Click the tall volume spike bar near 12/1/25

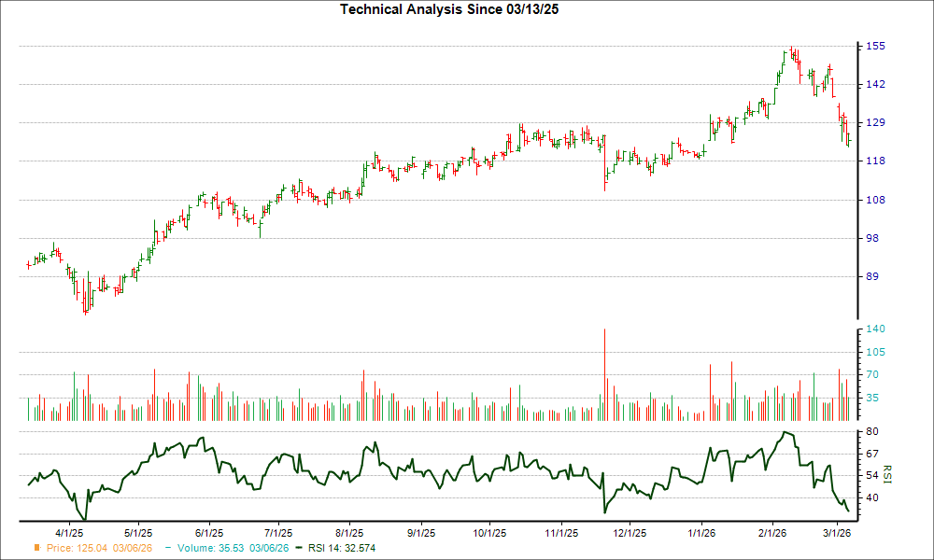604,373
